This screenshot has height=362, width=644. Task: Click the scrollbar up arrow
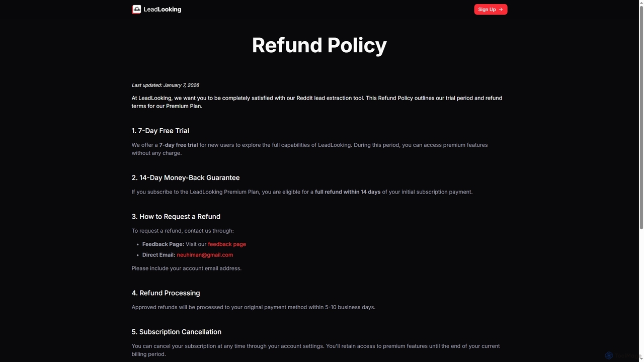click(640, 4)
